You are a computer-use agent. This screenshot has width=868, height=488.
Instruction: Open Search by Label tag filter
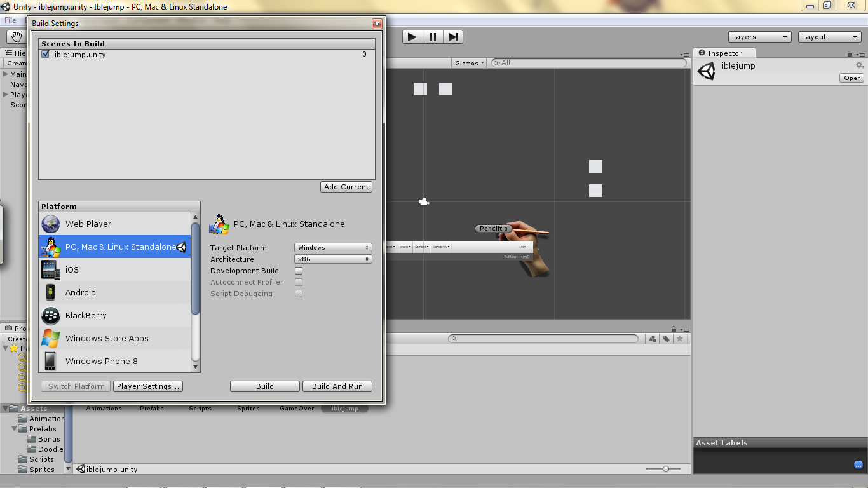[x=666, y=339]
